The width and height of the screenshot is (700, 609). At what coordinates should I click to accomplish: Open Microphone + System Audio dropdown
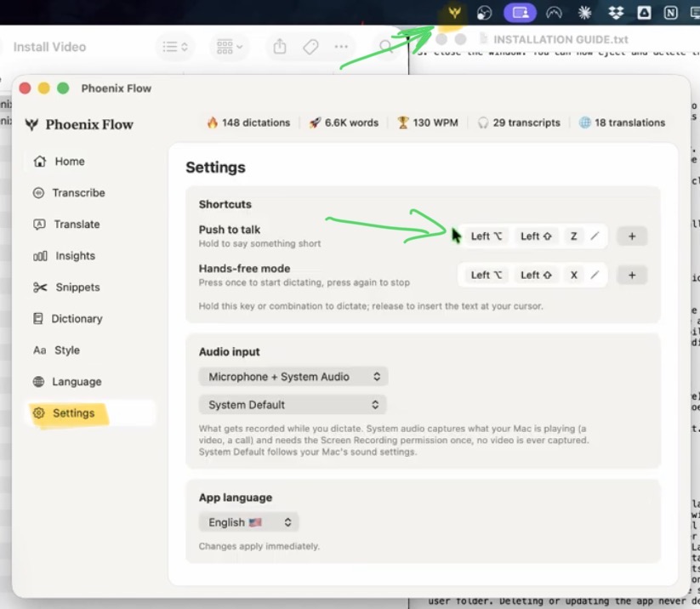[293, 377]
